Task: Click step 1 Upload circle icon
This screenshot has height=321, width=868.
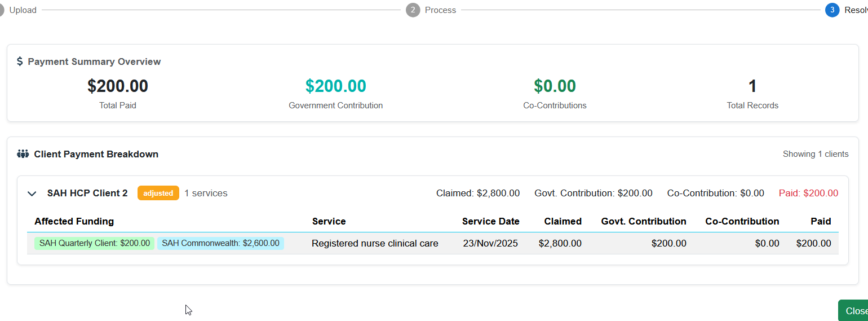Action: pyautogui.click(x=2, y=10)
